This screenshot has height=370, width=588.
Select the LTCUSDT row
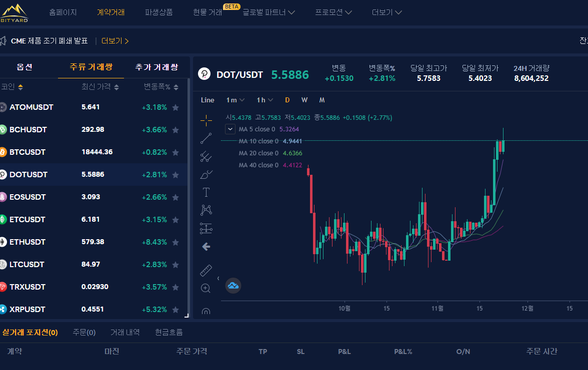point(94,265)
